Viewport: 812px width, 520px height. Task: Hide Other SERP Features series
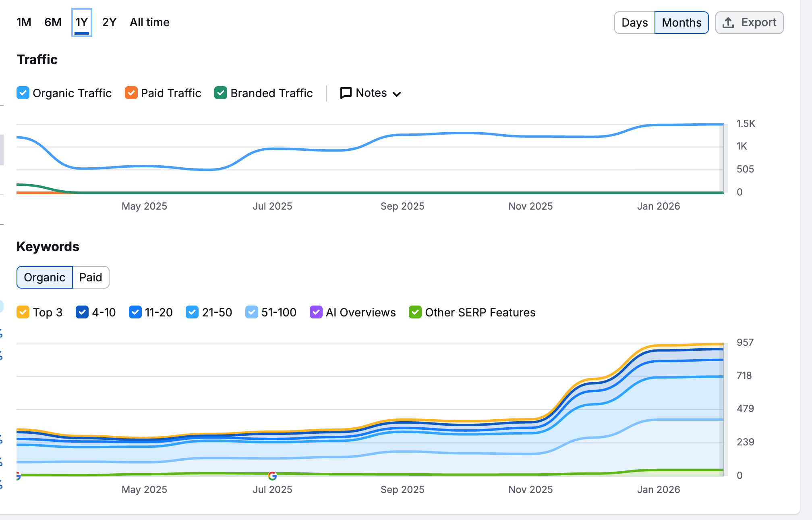[415, 312]
